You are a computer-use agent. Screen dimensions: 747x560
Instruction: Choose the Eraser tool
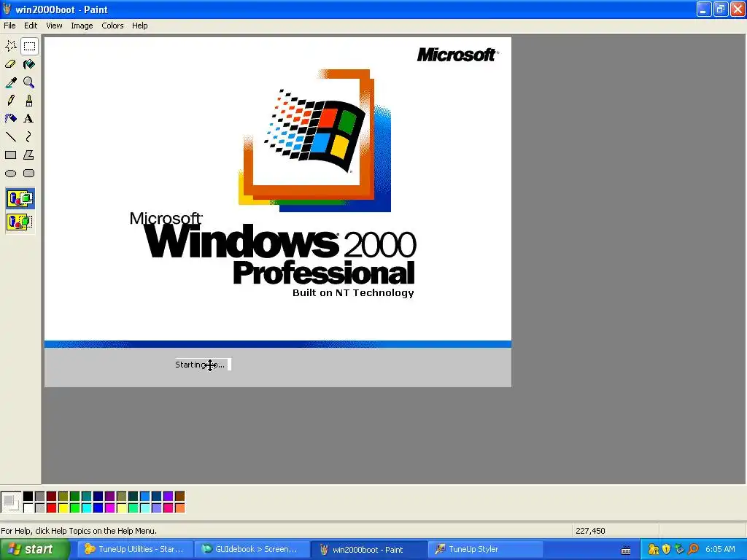[10, 64]
